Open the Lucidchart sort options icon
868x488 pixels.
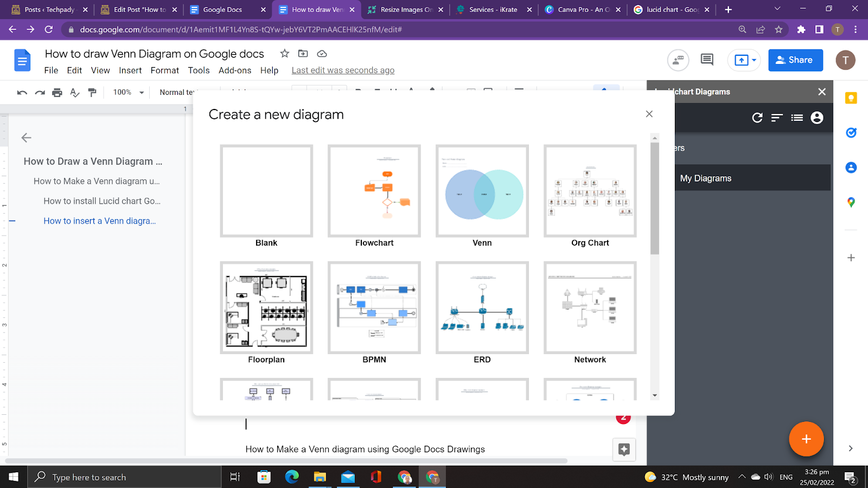[x=777, y=118]
